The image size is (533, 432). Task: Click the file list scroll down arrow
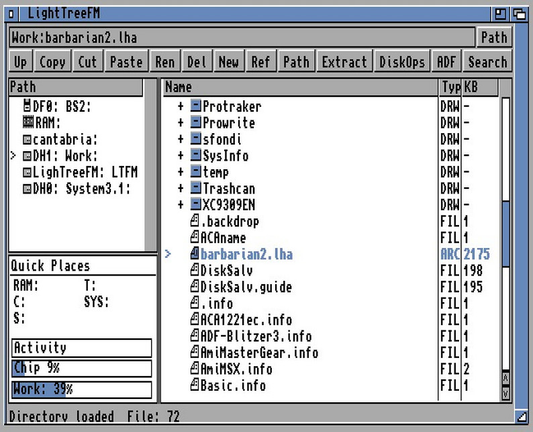point(505,393)
